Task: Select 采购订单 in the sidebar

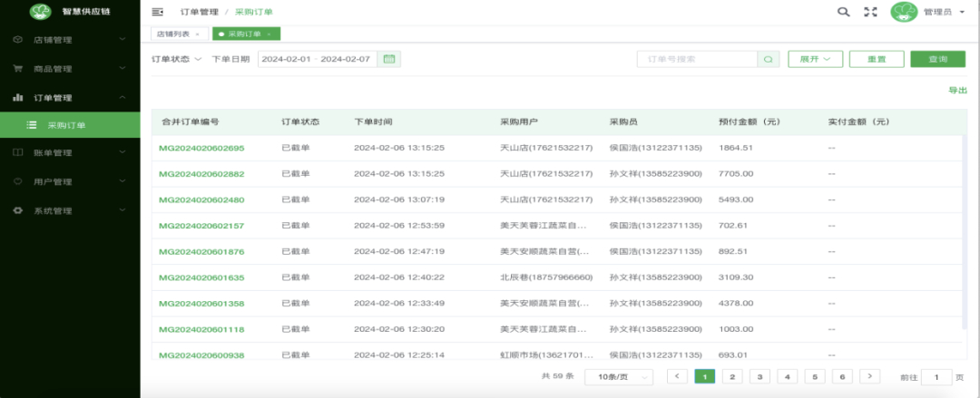Action: click(70, 126)
